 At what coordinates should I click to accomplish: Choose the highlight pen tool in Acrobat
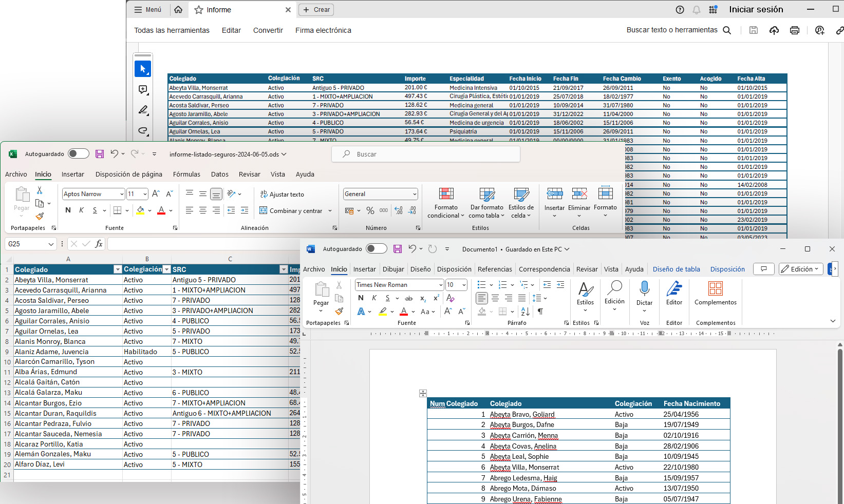[143, 110]
